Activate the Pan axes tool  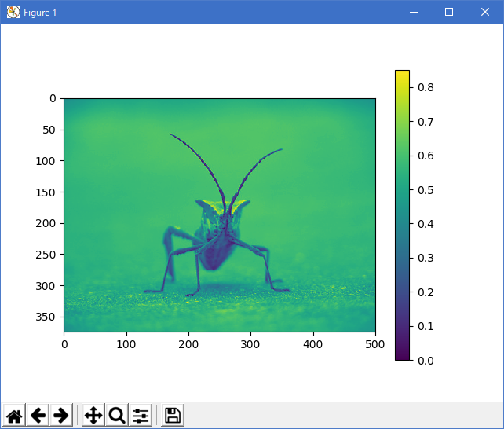pos(93,415)
